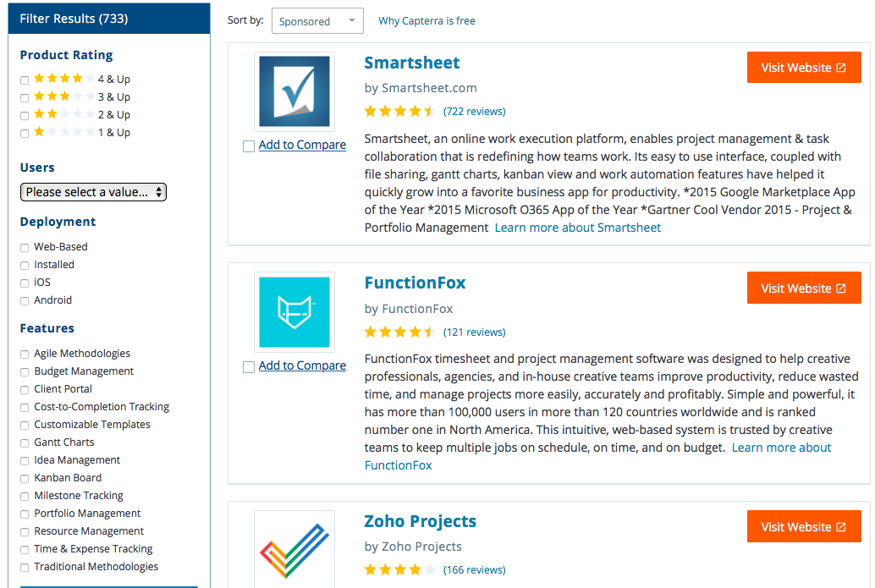Click the 4 & Up star rating icons
875x588 pixels.
(64, 79)
